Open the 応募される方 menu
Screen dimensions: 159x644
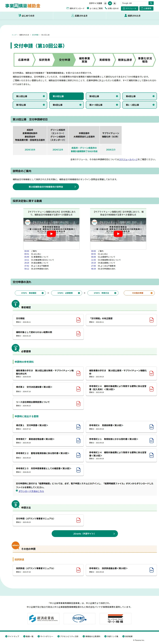point(79,16)
